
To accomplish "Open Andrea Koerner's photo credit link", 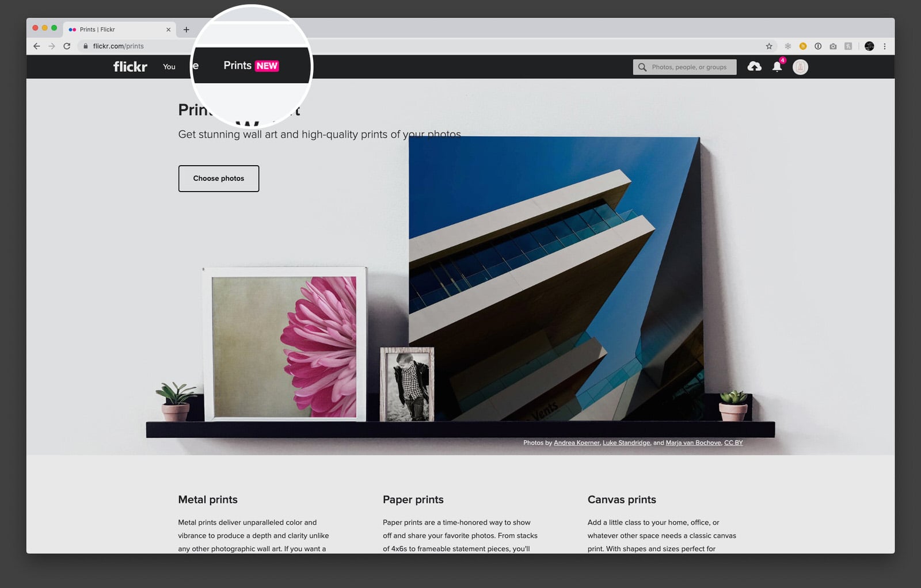I will pyautogui.click(x=576, y=442).
